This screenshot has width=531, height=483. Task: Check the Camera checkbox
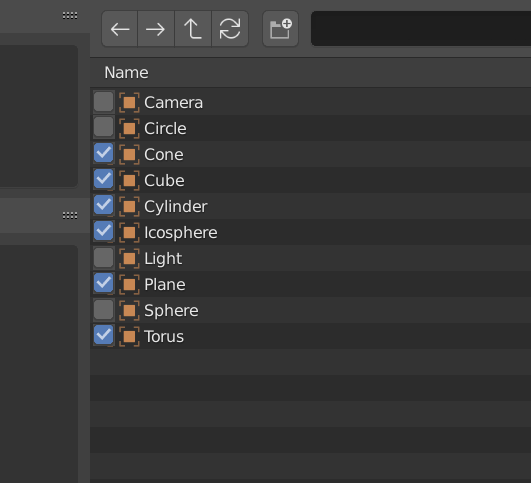pos(104,102)
